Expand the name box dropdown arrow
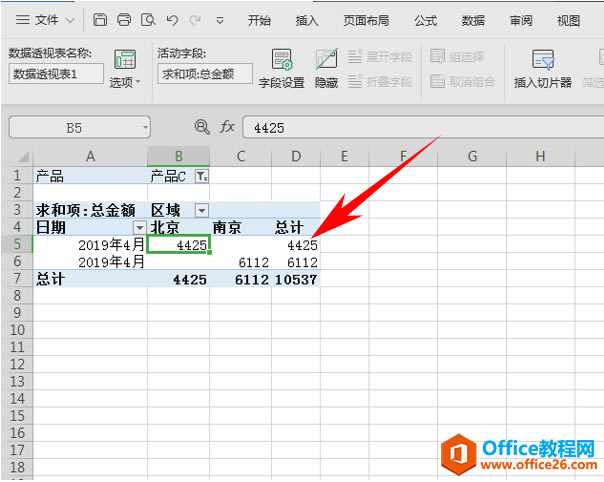604x482 pixels. (x=145, y=128)
